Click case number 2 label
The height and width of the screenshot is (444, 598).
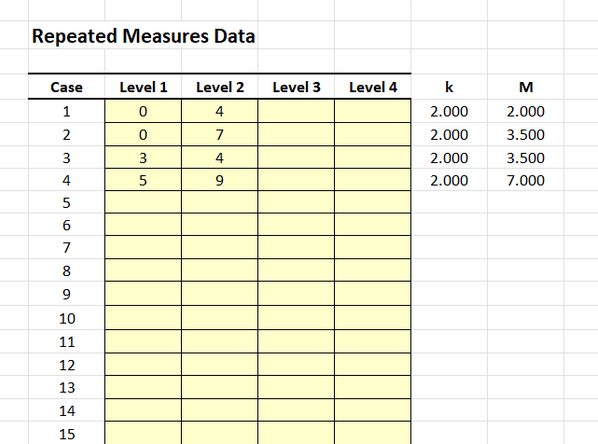(x=66, y=135)
